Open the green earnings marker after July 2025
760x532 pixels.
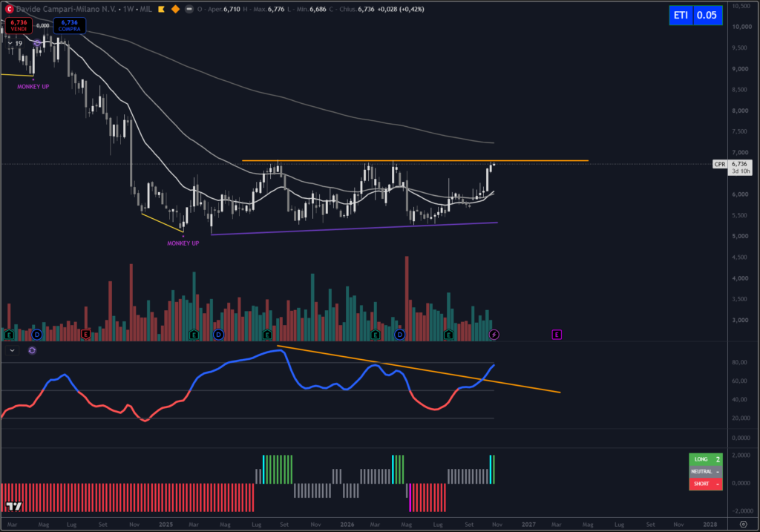[267, 335]
